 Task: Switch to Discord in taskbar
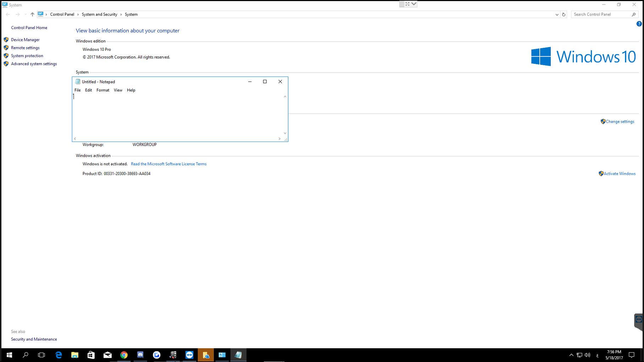click(140, 355)
